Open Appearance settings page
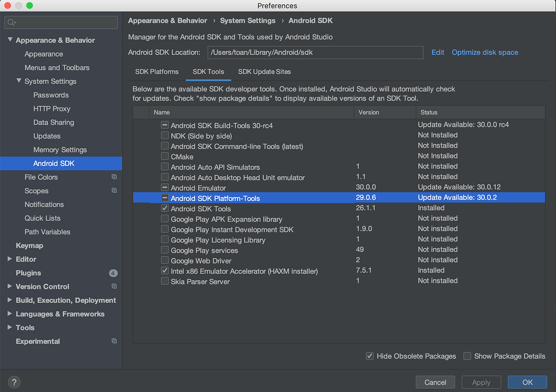The height and width of the screenshot is (392, 556). click(44, 54)
